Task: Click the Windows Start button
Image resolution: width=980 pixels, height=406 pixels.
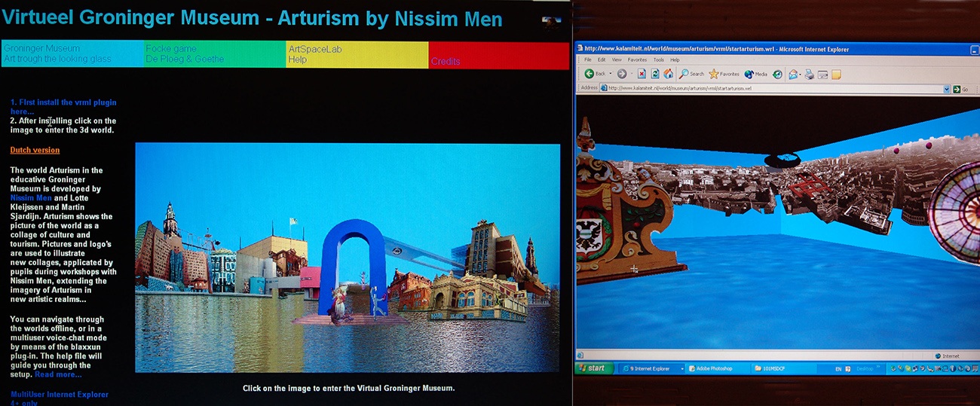Action: [593, 368]
